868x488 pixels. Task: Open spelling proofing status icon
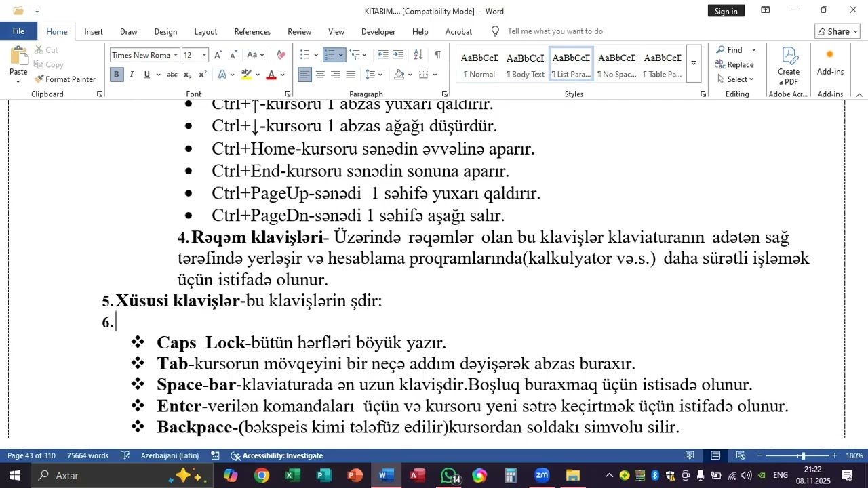click(125, 455)
